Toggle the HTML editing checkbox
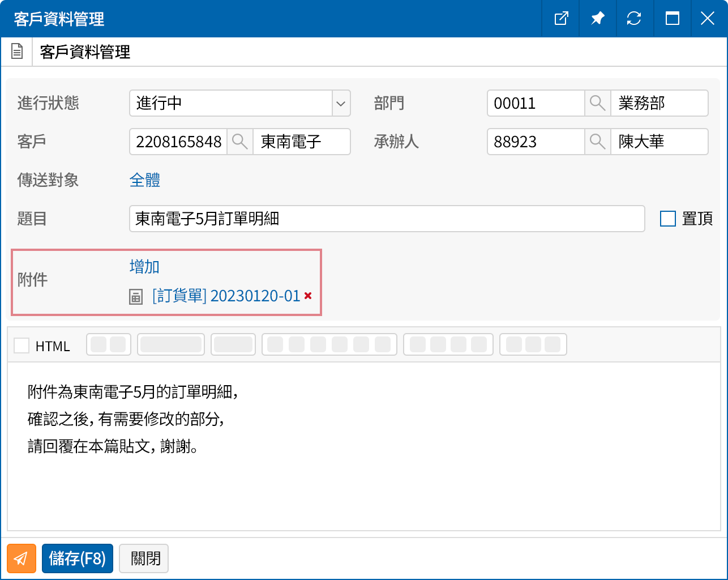The height and width of the screenshot is (580, 728). tap(22, 345)
